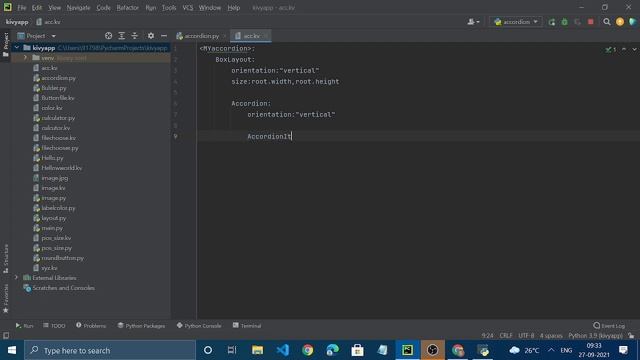The image size is (640, 360).
Task: Click the Run with Coverage icon
Action: tap(578, 22)
